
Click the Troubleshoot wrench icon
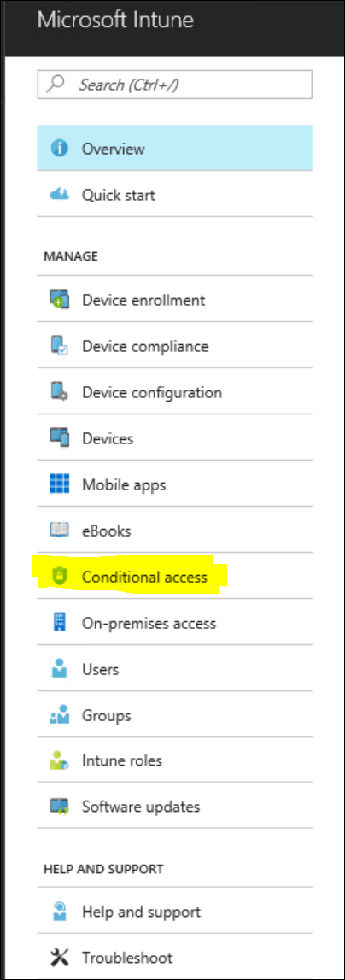point(60,957)
